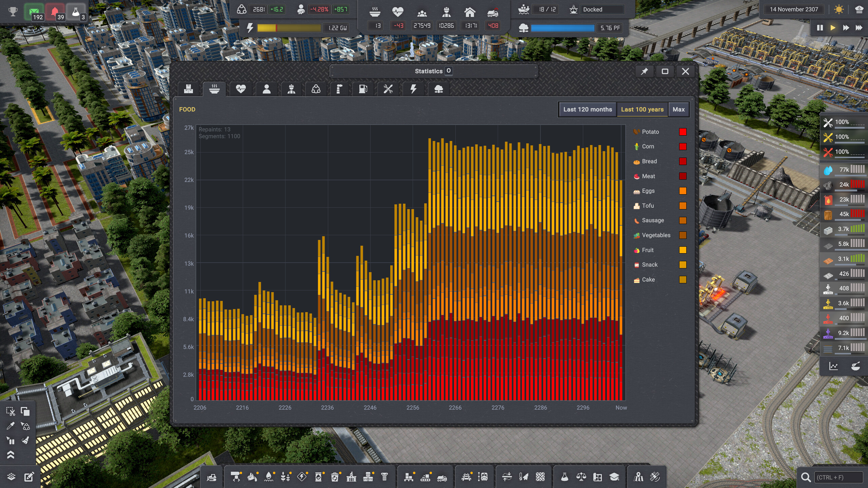Pin the Statistics window
The height and width of the screenshot is (488, 868).
click(644, 72)
